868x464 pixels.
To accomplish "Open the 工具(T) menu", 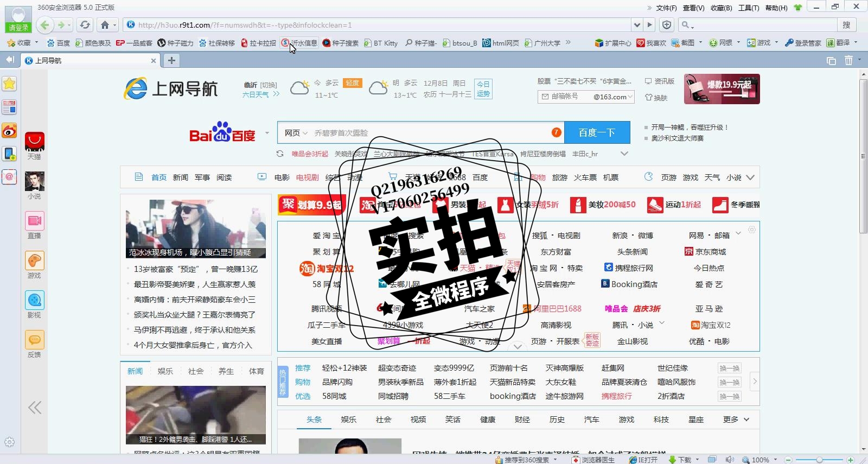I will coord(749,8).
